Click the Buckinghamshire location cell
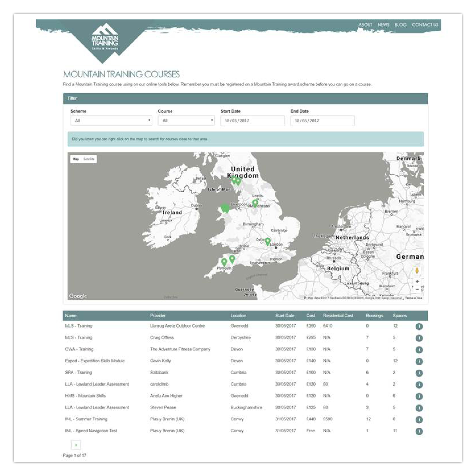The height and width of the screenshot is (476, 476). coord(246,407)
